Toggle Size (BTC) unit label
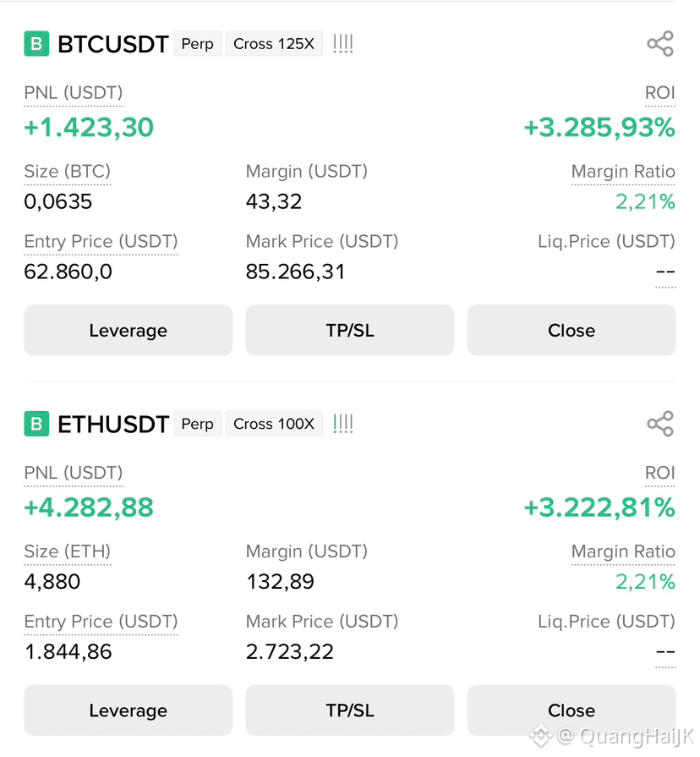The height and width of the screenshot is (757, 700). pos(67,172)
